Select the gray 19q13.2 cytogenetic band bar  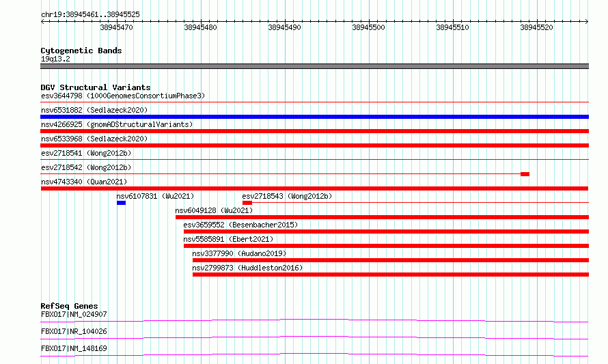point(314,66)
